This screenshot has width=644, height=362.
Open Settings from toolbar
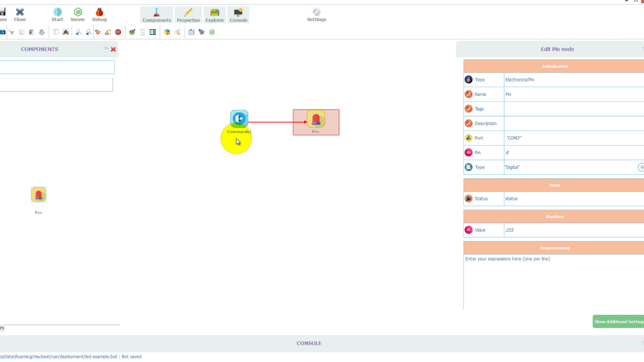click(x=317, y=14)
